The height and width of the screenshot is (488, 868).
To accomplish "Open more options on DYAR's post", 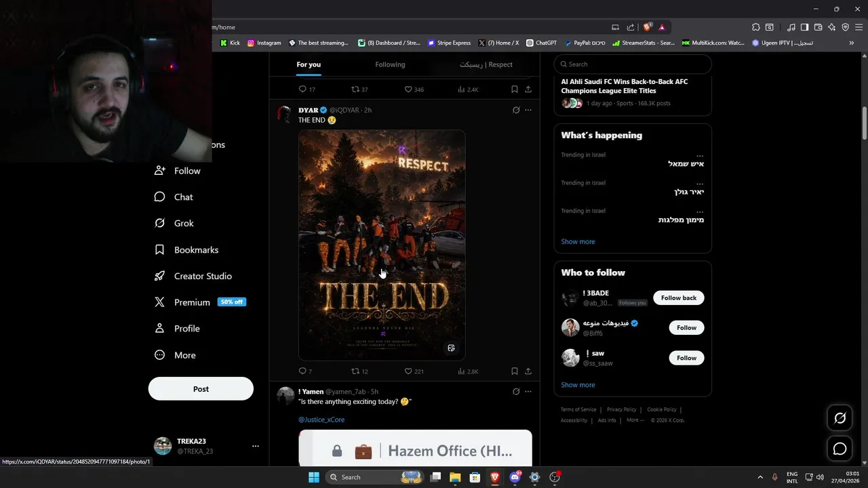I will [528, 110].
